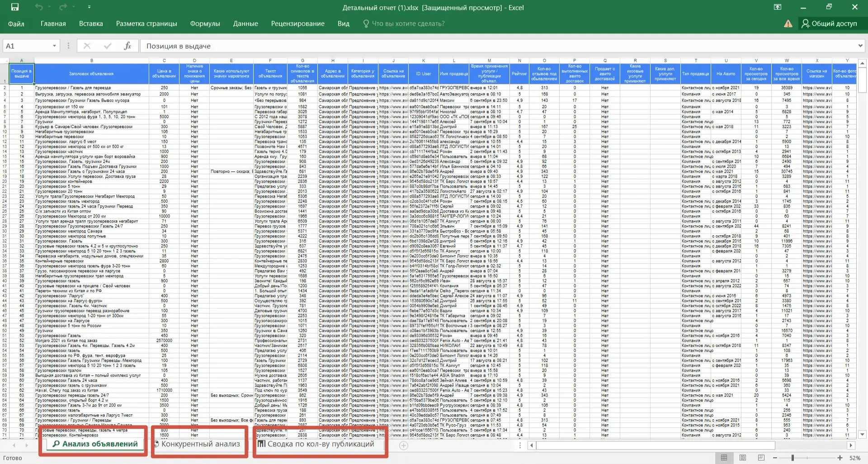
Task: Click the Save icon in quick access toolbar
Action: 15,7
